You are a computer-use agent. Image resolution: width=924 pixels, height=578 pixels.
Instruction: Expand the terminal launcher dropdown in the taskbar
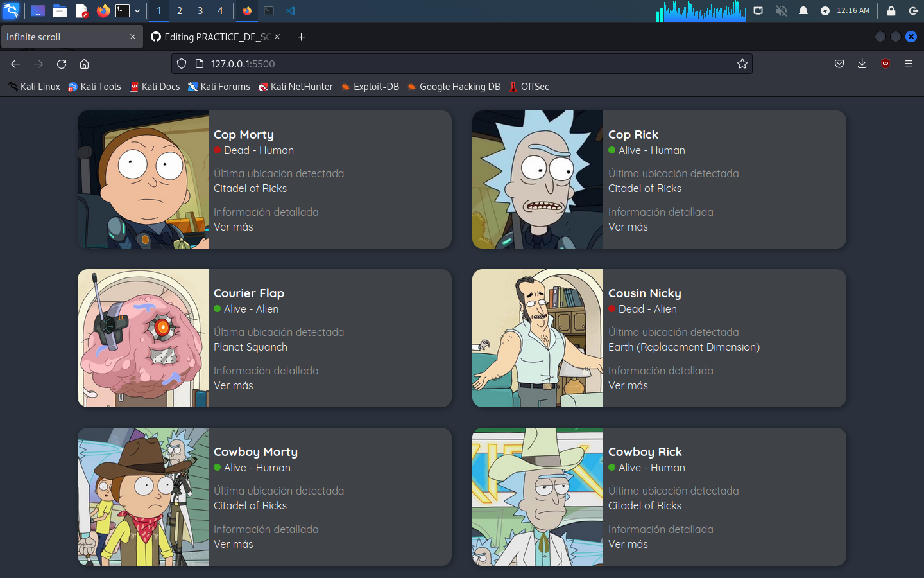pos(137,11)
